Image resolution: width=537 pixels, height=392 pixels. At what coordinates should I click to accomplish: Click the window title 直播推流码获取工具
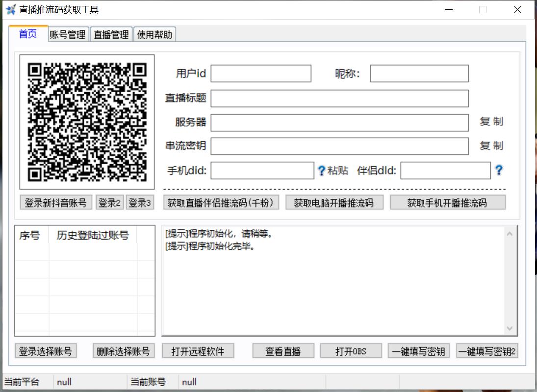click(x=59, y=10)
